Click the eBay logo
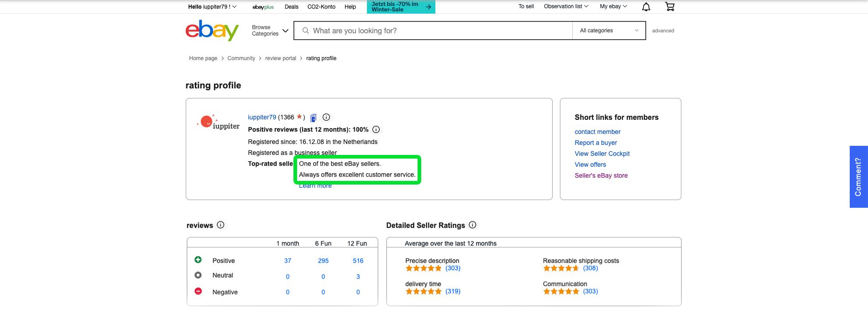The height and width of the screenshot is (329, 868). (212, 31)
